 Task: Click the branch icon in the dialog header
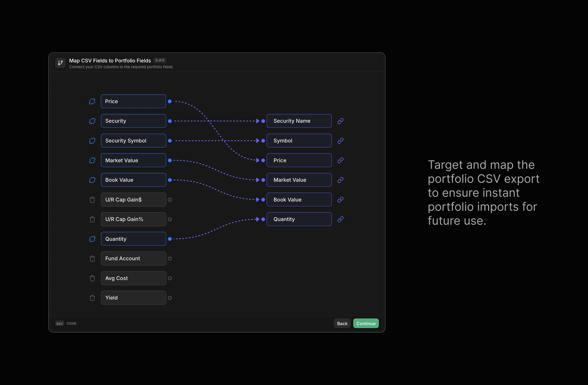(60, 63)
